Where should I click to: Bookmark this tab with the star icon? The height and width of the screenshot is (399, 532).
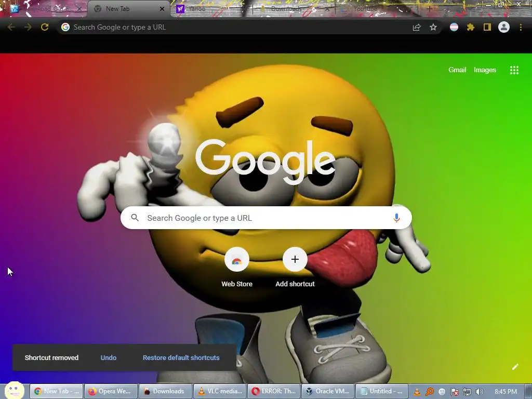click(433, 27)
